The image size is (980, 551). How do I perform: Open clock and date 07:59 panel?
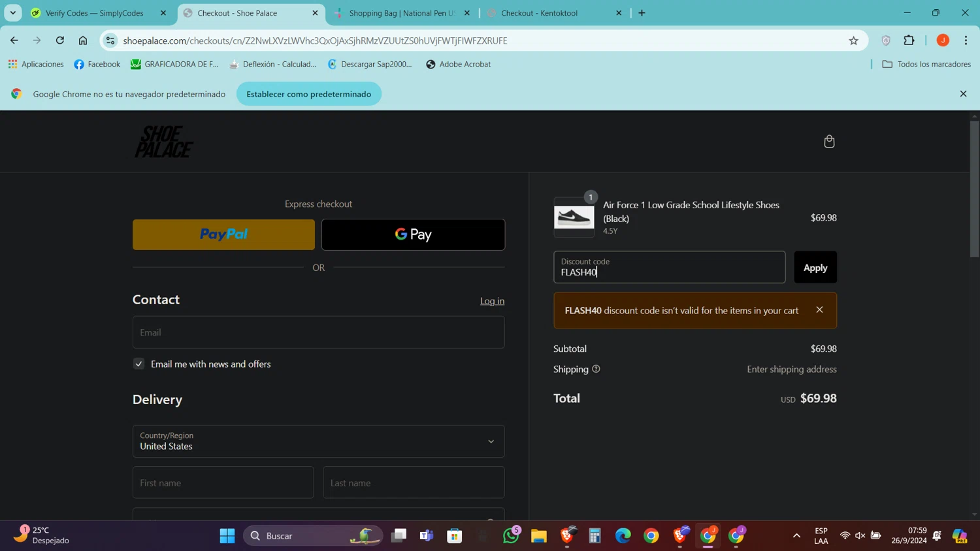pyautogui.click(x=909, y=536)
